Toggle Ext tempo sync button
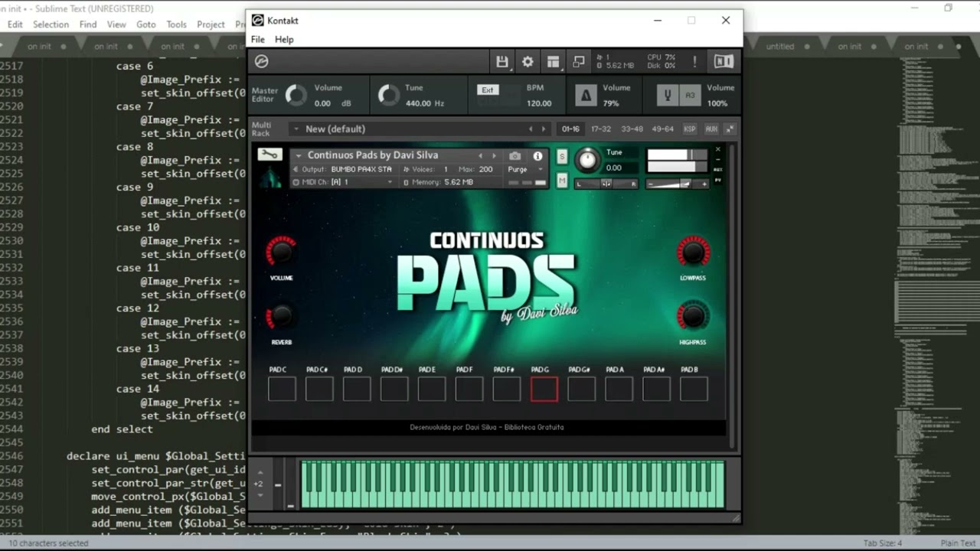980x551 pixels. [x=487, y=90]
